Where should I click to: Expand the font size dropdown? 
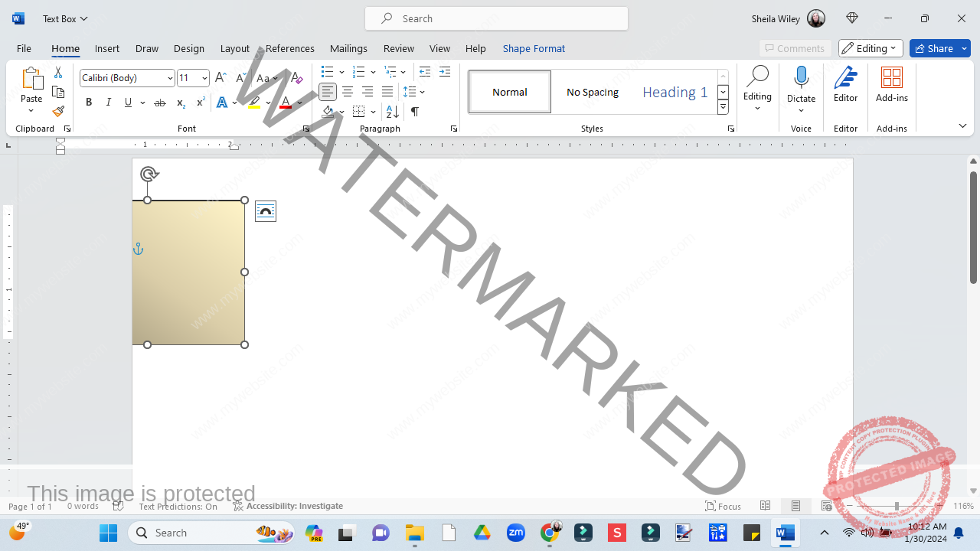pos(204,78)
